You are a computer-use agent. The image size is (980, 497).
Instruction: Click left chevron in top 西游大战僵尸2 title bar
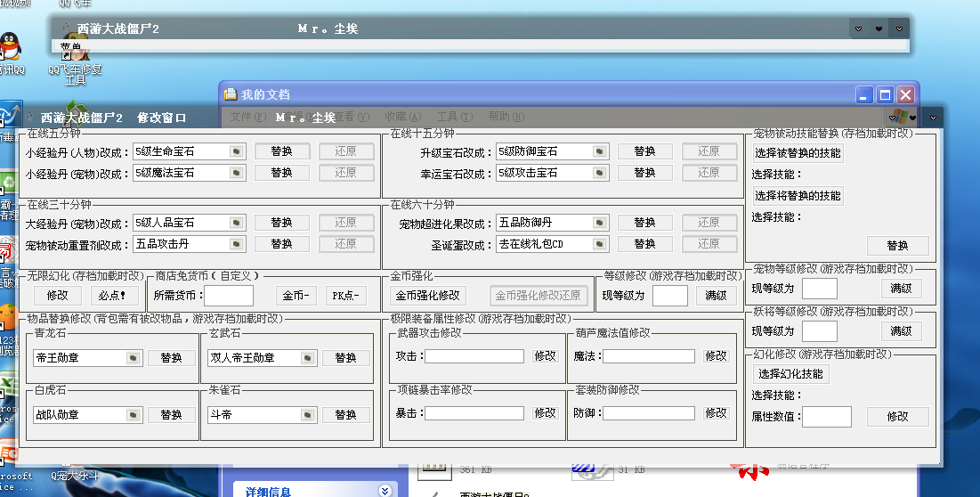coord(858,29)
